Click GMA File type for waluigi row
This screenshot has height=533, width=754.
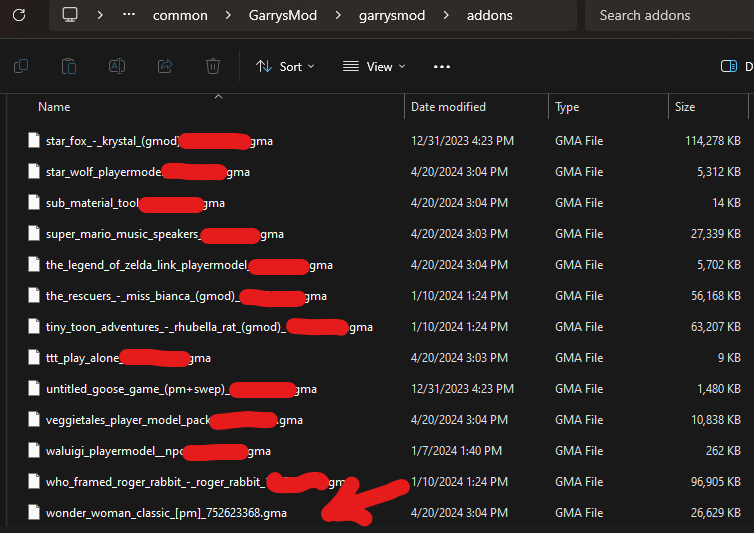tap(579, 451)
